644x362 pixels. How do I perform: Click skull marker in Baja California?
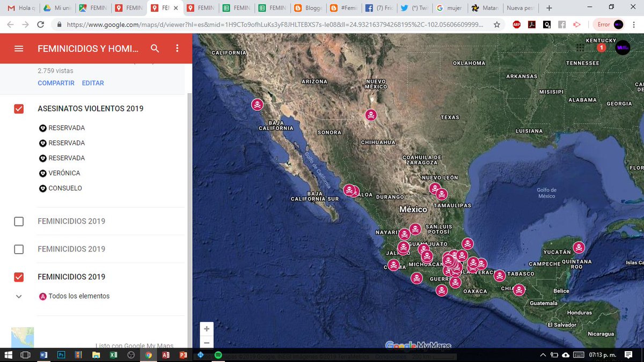258,105
